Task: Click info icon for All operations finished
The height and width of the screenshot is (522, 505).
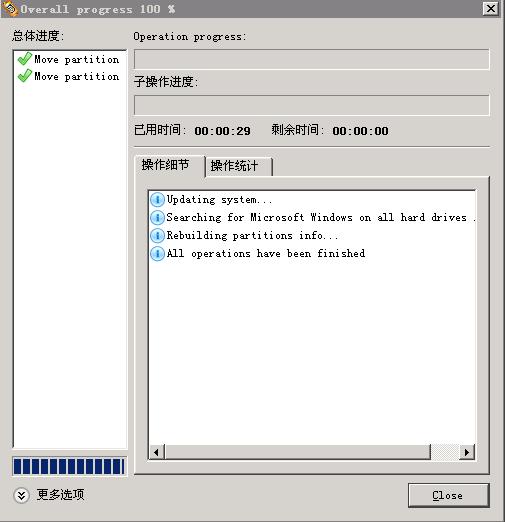Action: [157, 253]
